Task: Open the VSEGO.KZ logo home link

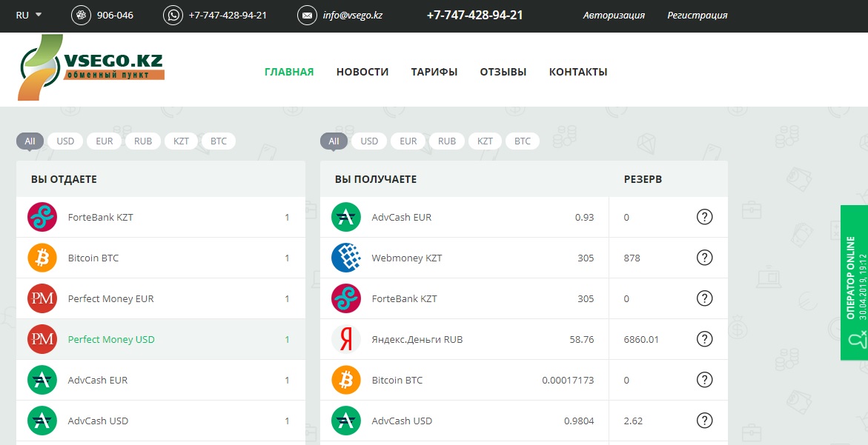Action: click(x=90, y=68)
